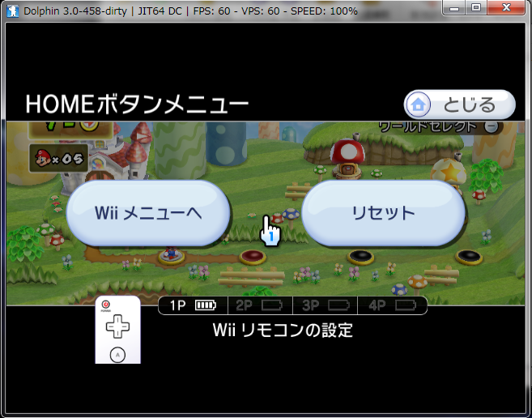The width and height of the screenshot is (532, 418).
Task: Close the HOME menu with とじる
Action: (x=459, y=104)
